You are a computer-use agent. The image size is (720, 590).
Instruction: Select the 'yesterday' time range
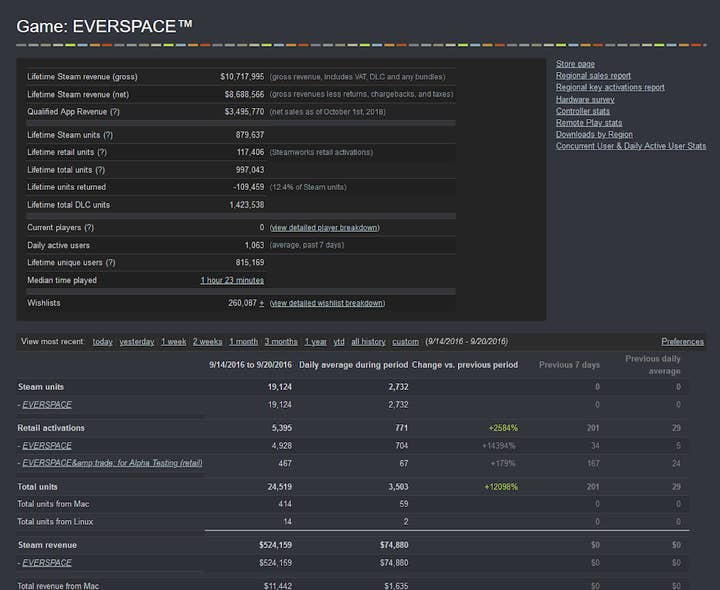[137, 342]
